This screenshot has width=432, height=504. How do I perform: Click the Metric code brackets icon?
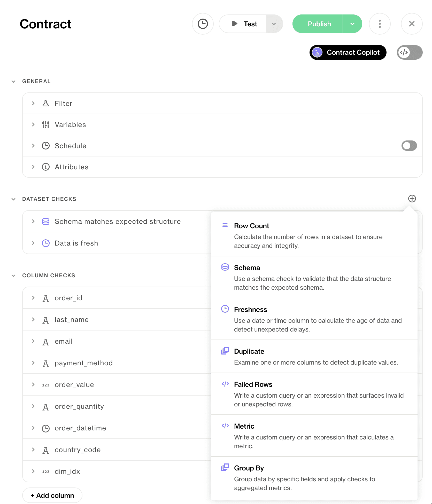[x=225, y=426]
